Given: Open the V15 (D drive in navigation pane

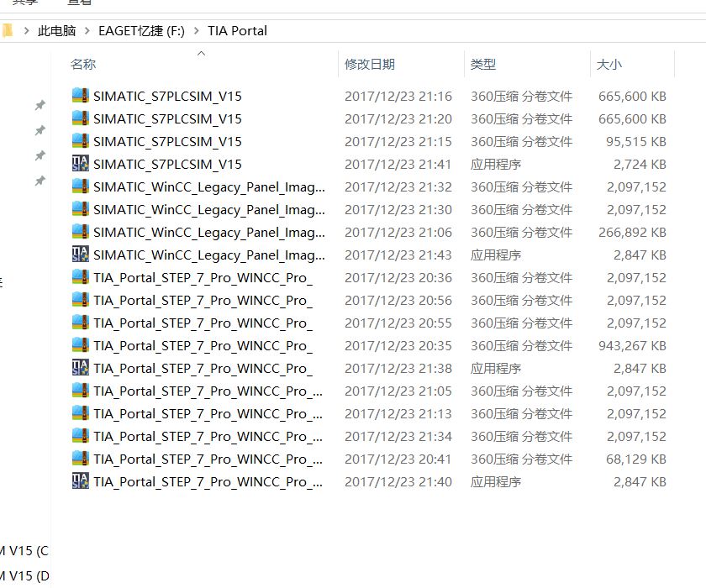Looking at the screenshot, I should 24,576.
